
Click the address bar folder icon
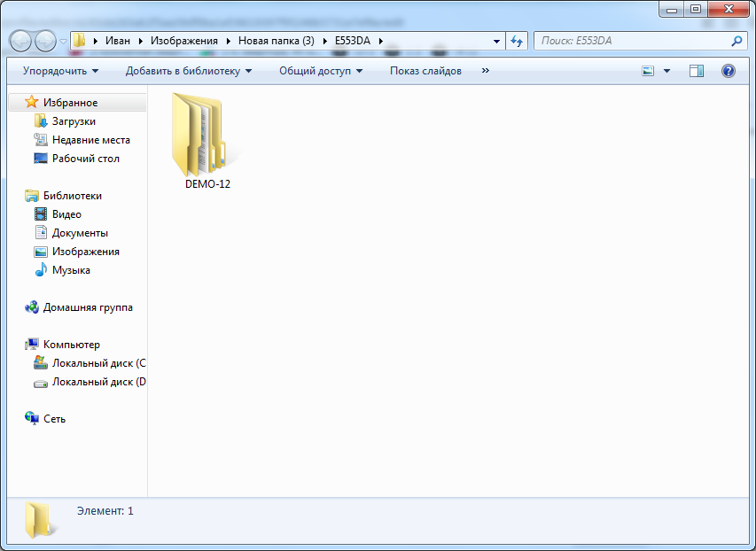(x=80, y=41)
